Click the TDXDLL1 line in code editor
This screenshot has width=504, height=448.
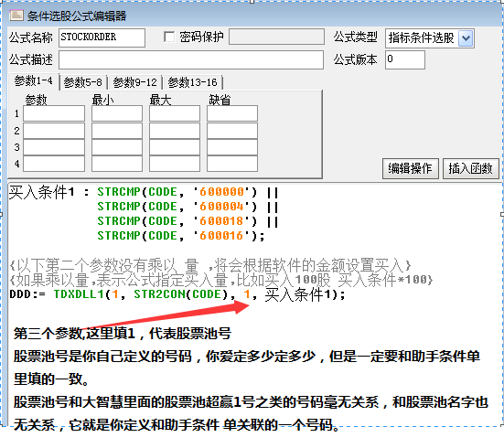tap(177, 294)
